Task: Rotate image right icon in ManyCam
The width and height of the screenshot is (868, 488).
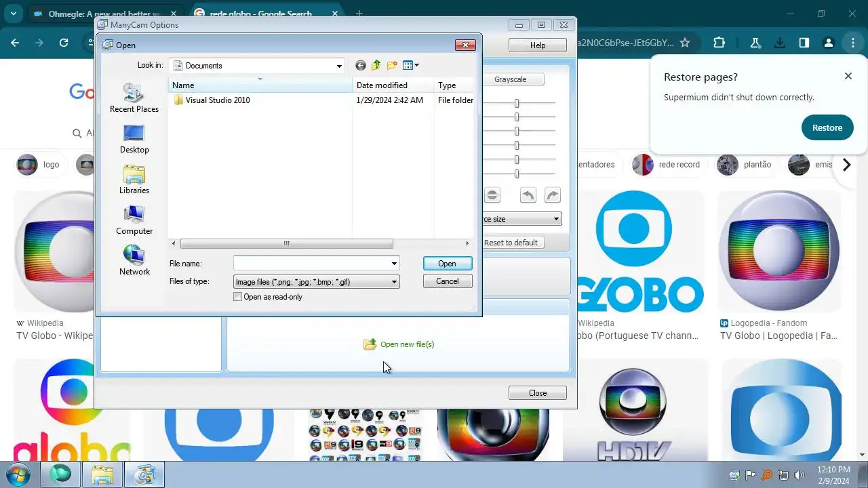Action: coord(553,195)
